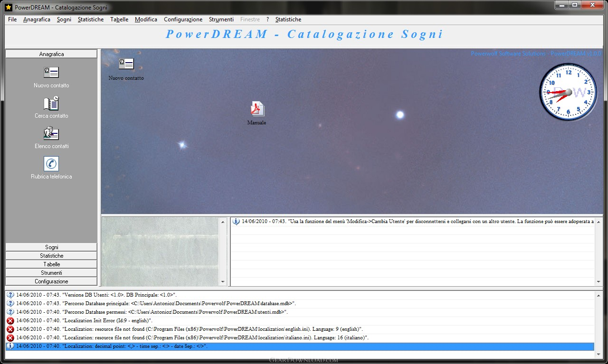Open the Statistiche menu next to Sogni
This screenshot has height=364, width=608.
[91, 19]
